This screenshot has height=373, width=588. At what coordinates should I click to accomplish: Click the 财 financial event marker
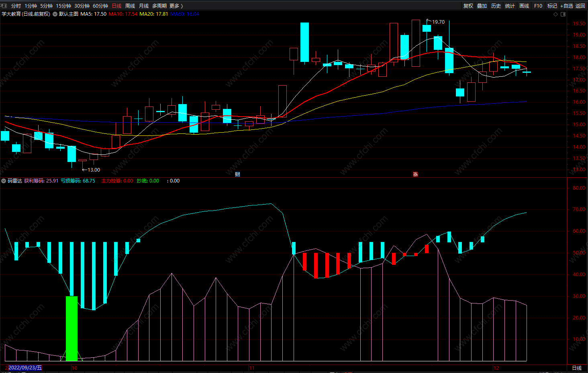237,174
